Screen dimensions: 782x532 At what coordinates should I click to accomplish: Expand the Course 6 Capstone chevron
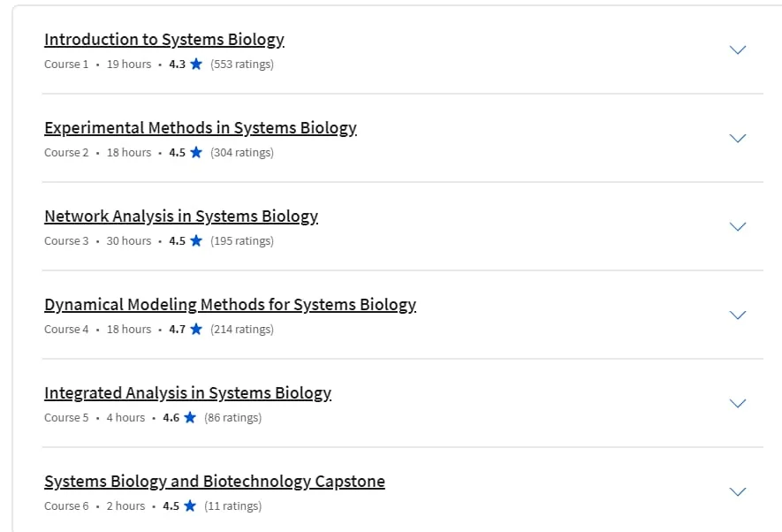click(738, 491)
